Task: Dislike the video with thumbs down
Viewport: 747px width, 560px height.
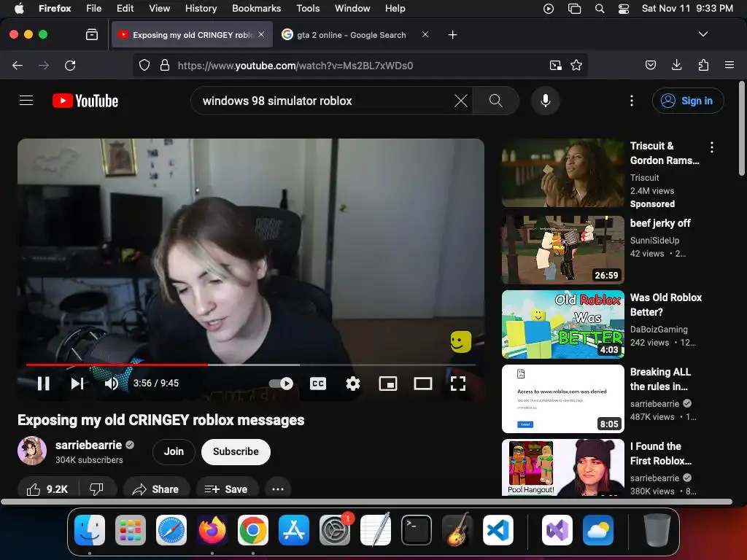Action: tap(97, 489)
